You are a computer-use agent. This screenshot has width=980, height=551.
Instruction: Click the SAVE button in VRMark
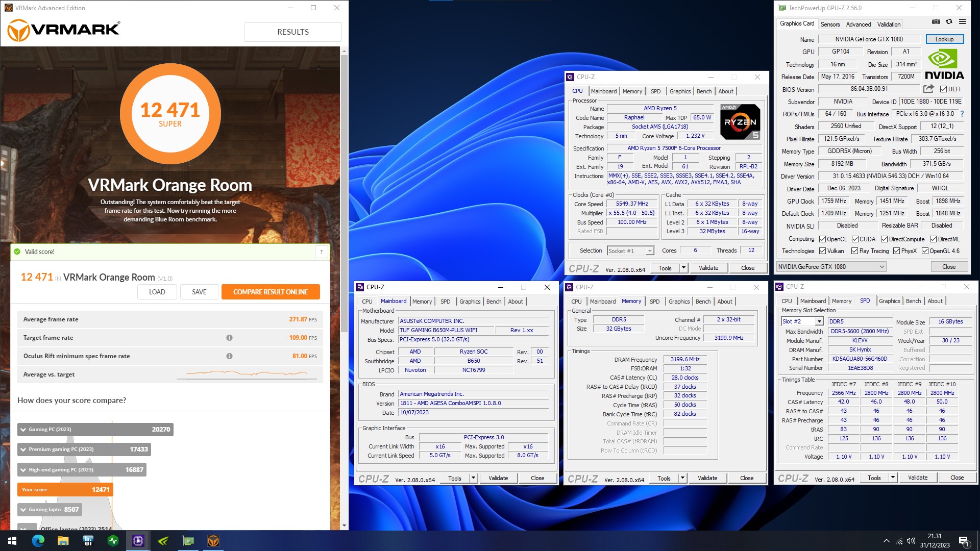point(199,292)
